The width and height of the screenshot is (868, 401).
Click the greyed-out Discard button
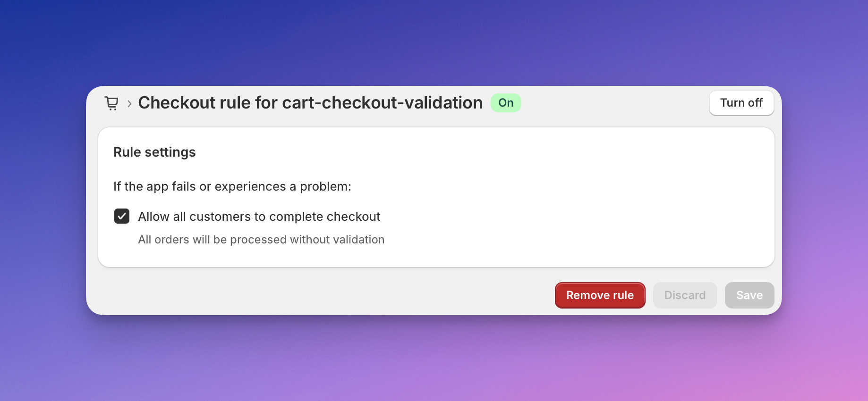[685, 295]
